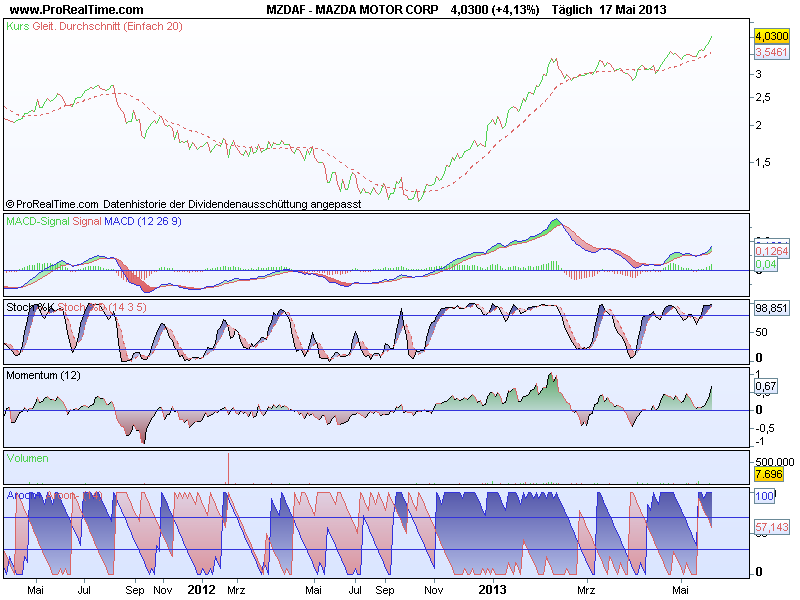Click the 0,67 momentum value tag

pyautogui.click(x=766, y=386)
